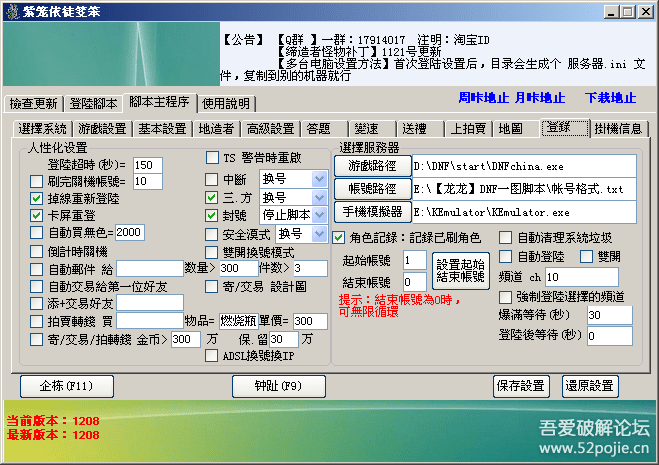Image resolution: width=659 pixels, height=465 pixels.
Task: Click 設置起始結束帳號 button
Action: (461, 271)
